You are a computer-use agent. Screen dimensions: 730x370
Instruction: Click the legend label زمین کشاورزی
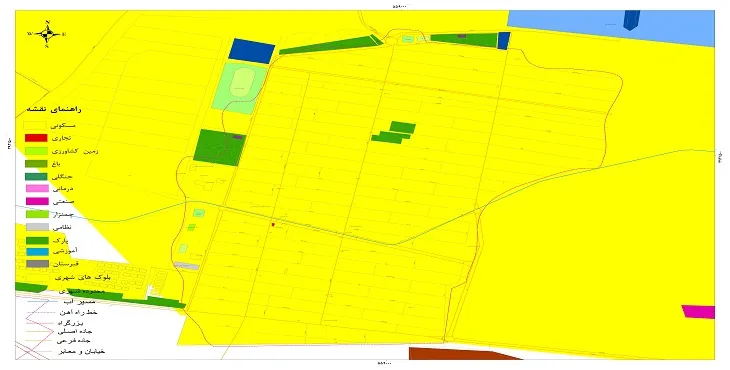74,151
